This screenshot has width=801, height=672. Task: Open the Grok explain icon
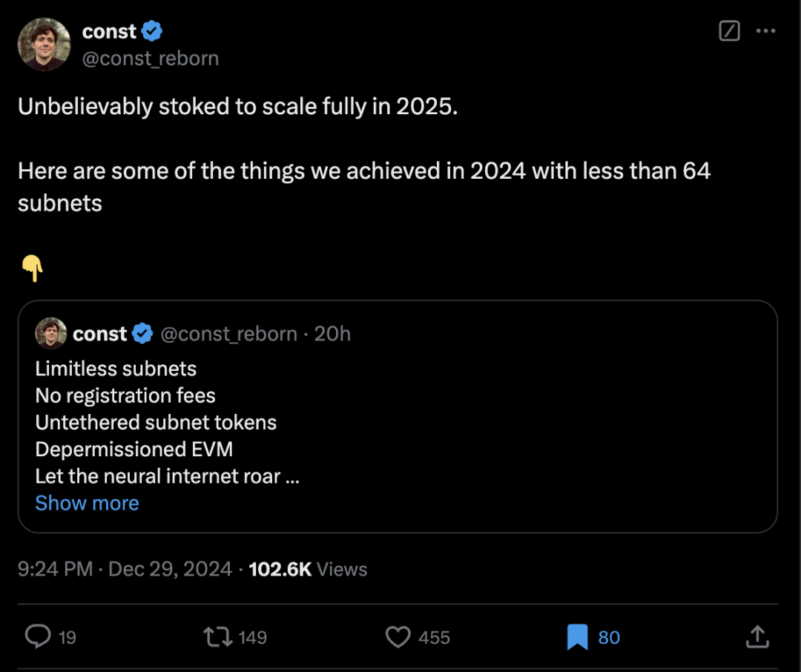coord(730,31)
